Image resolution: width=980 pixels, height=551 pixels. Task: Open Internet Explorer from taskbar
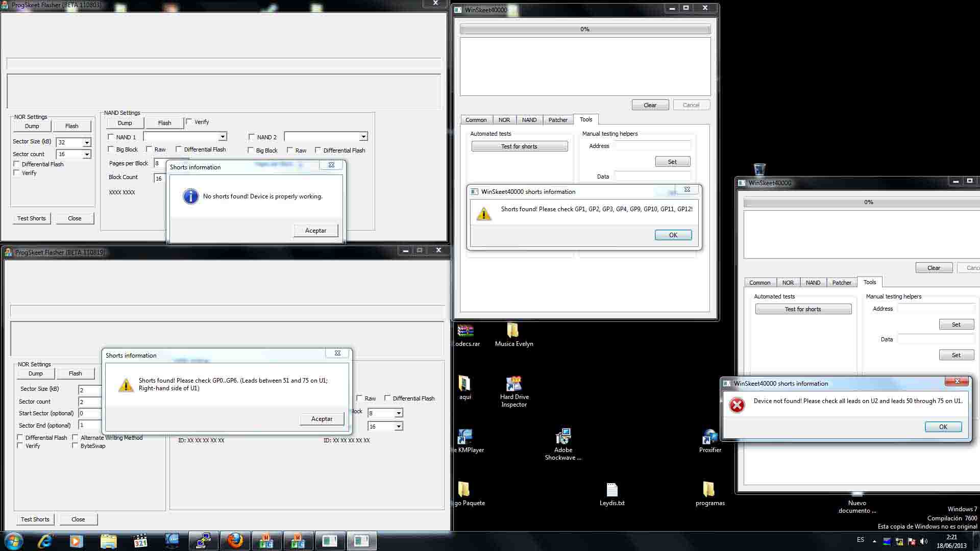pyautogui.click(x=45, y=541)
